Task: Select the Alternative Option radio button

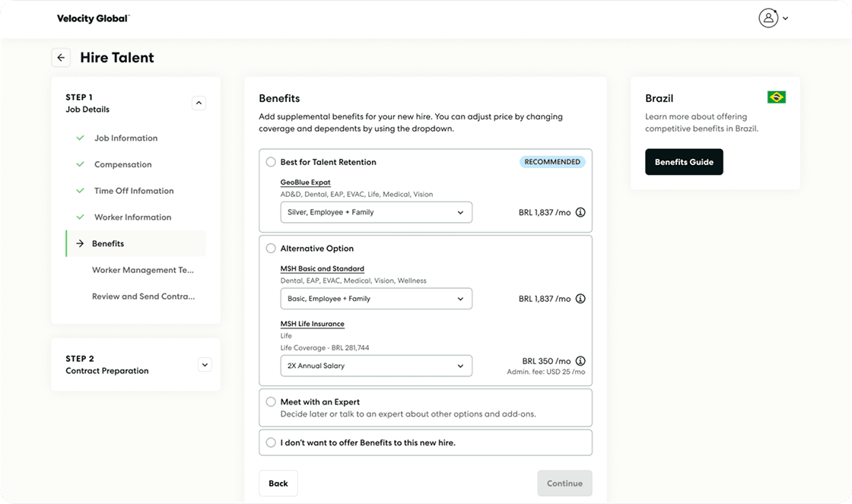Action: pos(271,248)
